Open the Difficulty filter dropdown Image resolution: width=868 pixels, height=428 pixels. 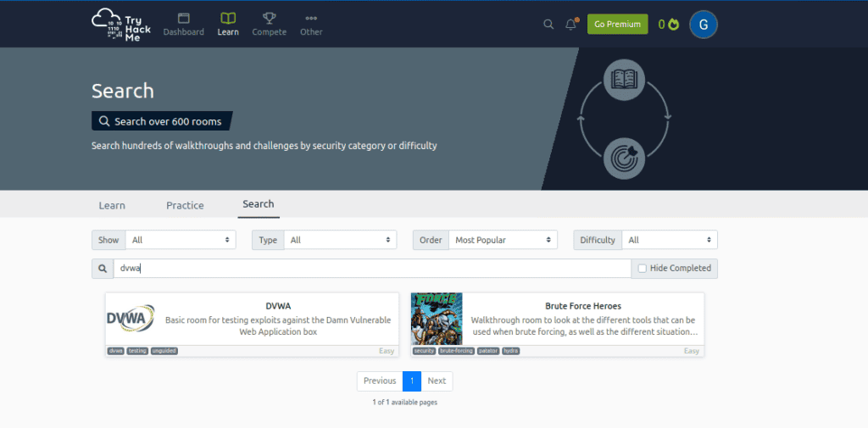670,241
